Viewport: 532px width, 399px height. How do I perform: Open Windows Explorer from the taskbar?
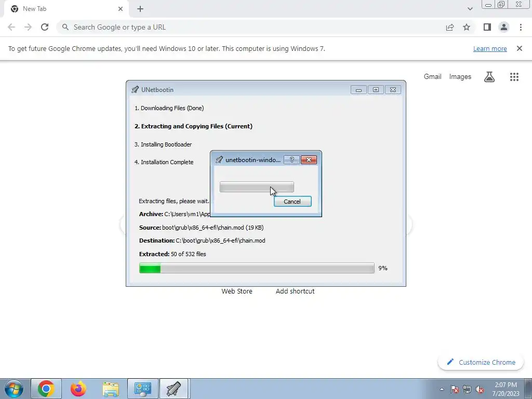[111, 389]
